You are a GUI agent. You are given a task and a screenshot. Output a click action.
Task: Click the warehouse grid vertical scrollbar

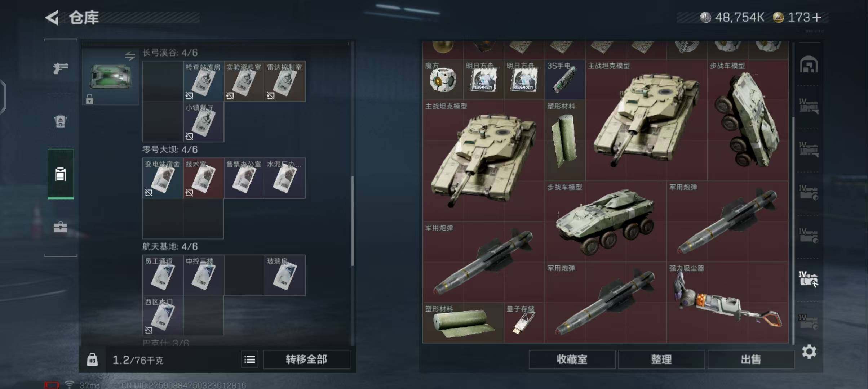coord(793,231)
